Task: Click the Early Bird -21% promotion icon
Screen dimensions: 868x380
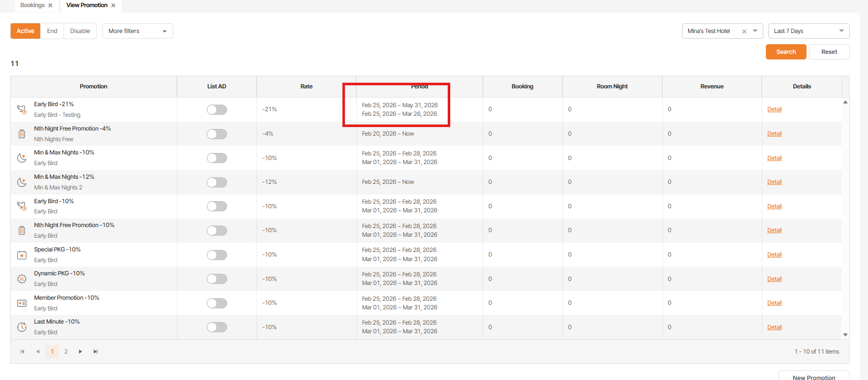Action: coord(22,109)
